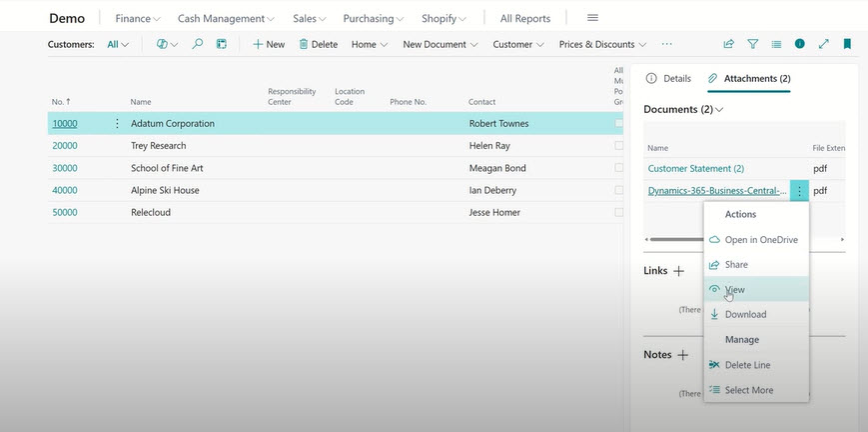Choose Open in OneDrive from Actions menu
Viewport: 868px width, 432px height.
[x=756, y=240]
